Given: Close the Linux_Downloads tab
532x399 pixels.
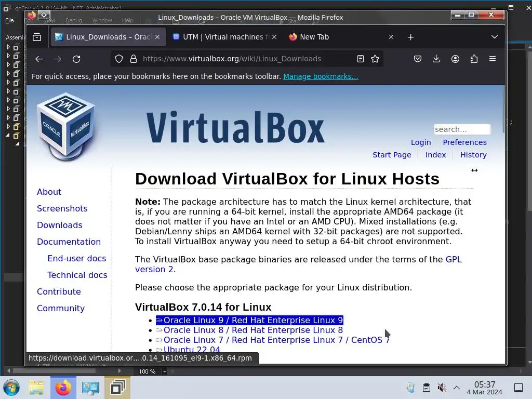Looking at the screenshot, I should point(157,37).
